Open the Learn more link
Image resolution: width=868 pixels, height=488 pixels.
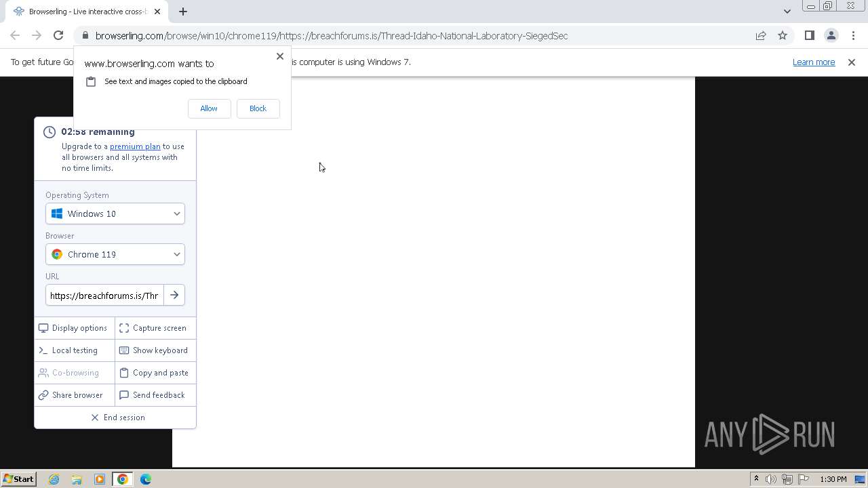(x=814, y=62)
